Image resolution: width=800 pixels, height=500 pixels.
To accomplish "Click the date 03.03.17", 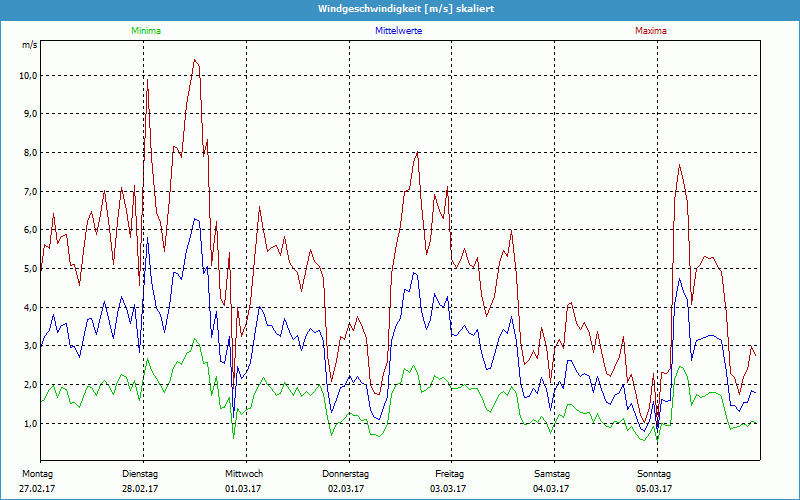I will [x=448, y=489].
